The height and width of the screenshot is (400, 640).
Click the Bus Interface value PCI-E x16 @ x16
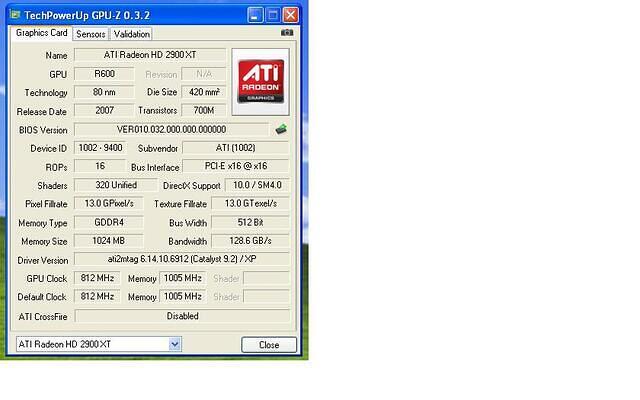coord(236,166)
